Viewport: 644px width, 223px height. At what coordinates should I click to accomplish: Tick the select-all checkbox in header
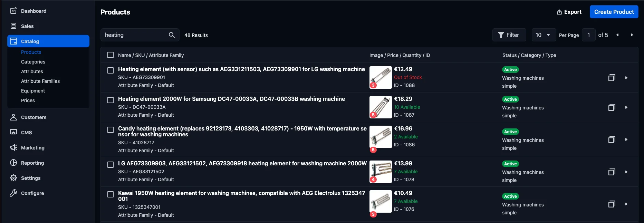coord(110,55)
